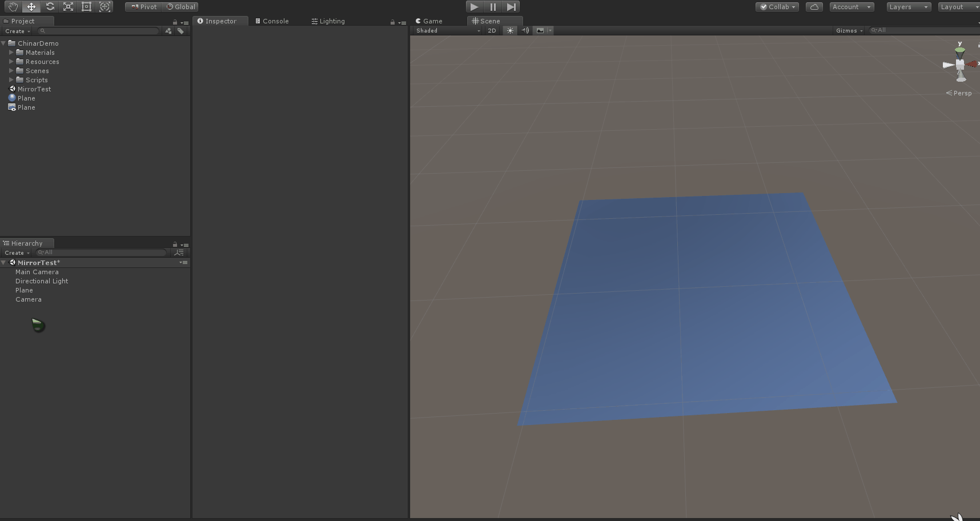Click the Project panel search field

coord(99,31)
